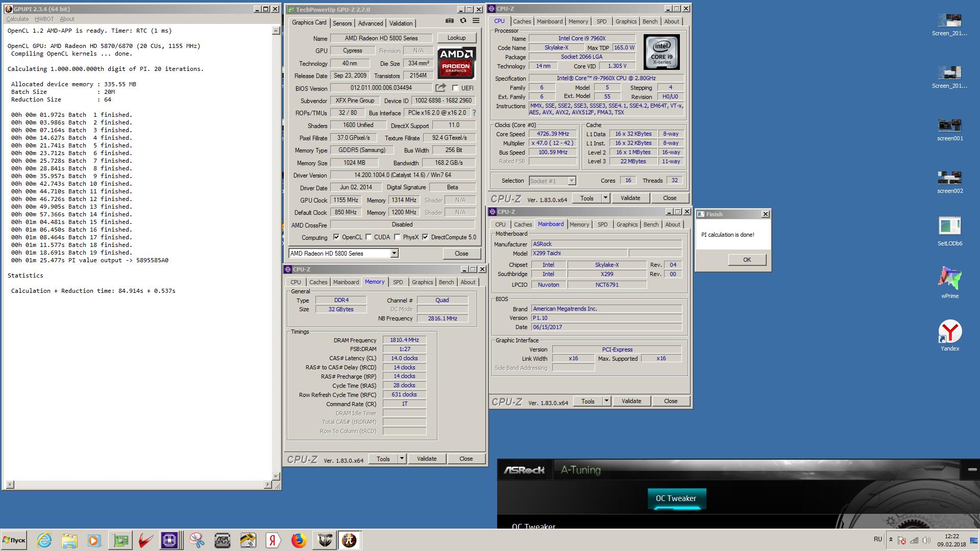
Task: Click the OC Tweaker button in A-Tuning
Action: 676,498
